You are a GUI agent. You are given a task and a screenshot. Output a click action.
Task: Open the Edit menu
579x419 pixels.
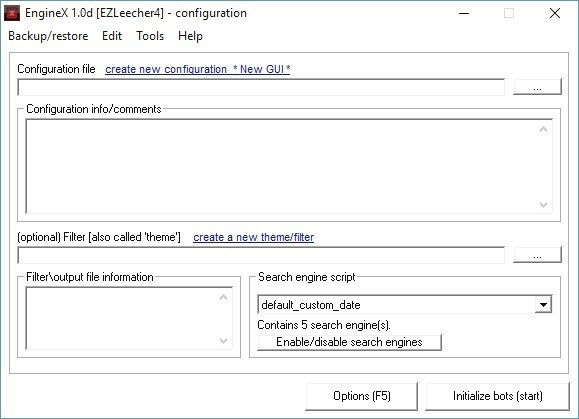(112, 36)
